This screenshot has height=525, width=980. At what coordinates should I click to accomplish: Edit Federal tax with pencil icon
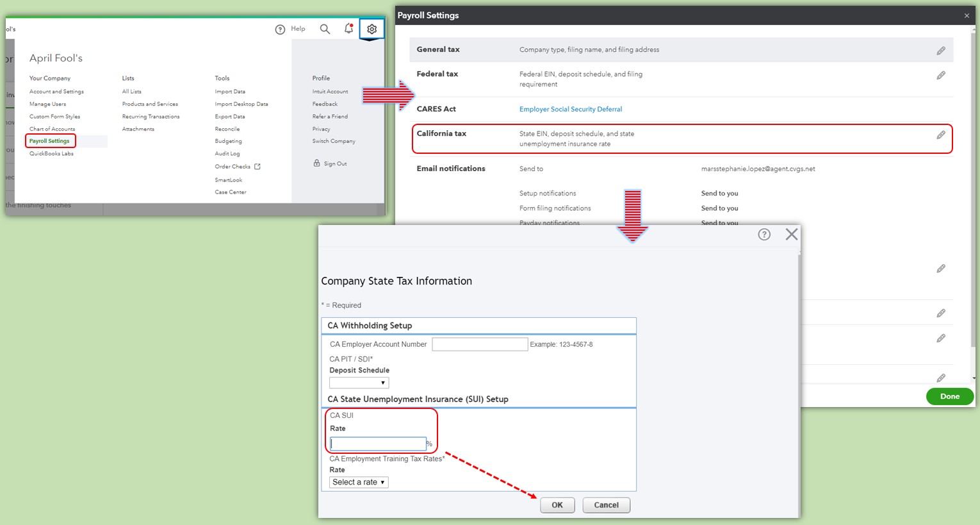[x=941, y=75]
